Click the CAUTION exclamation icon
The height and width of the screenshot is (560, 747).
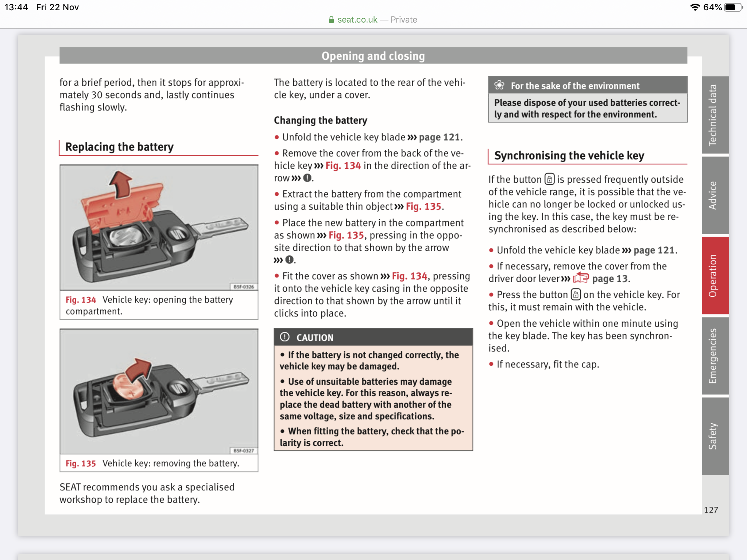[285, 337]
